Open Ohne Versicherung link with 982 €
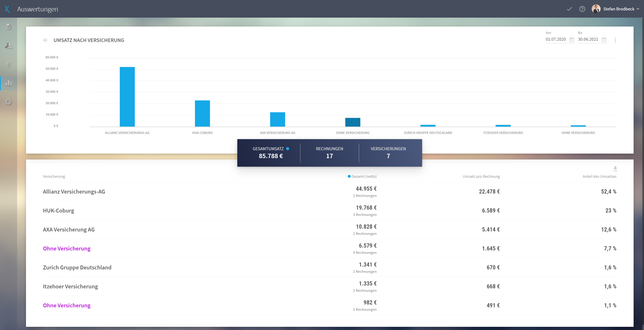 coord(67,305)
